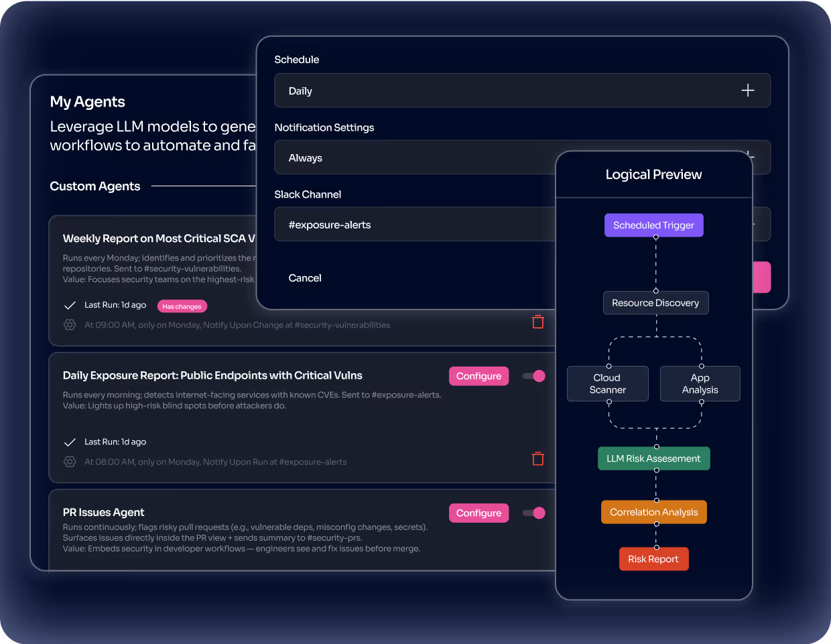
Task: Select the Resource Discovery node
Action: point(655,303)
